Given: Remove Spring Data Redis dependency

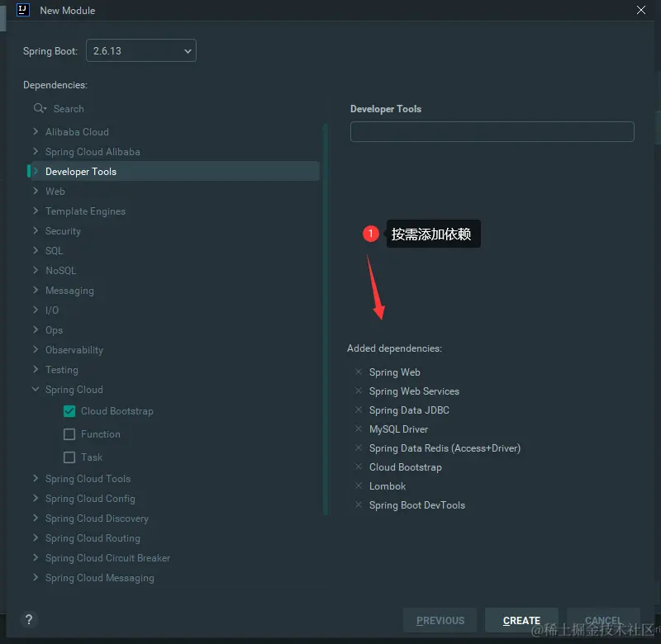Looking at the screenshot, I should tap(359, 447).
